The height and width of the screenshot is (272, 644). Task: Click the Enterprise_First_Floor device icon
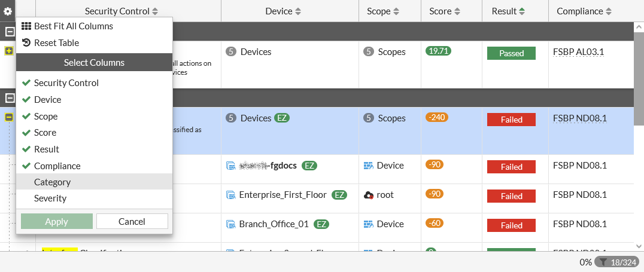230,195
